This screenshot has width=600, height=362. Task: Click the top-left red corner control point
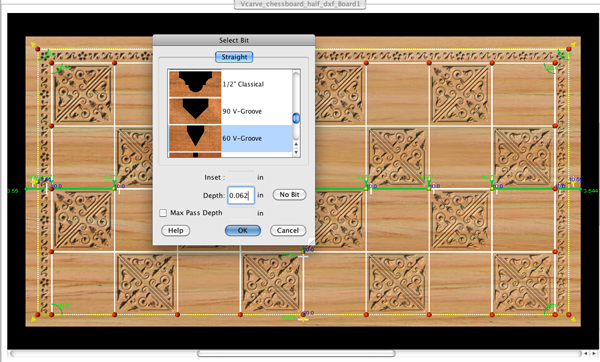pyautogui.click(x=37, y=49)
